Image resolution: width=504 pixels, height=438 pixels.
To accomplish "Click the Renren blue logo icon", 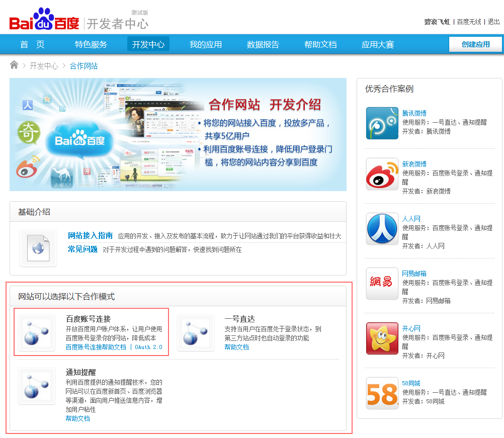I will pyautogui.click(x=381, y=229).
